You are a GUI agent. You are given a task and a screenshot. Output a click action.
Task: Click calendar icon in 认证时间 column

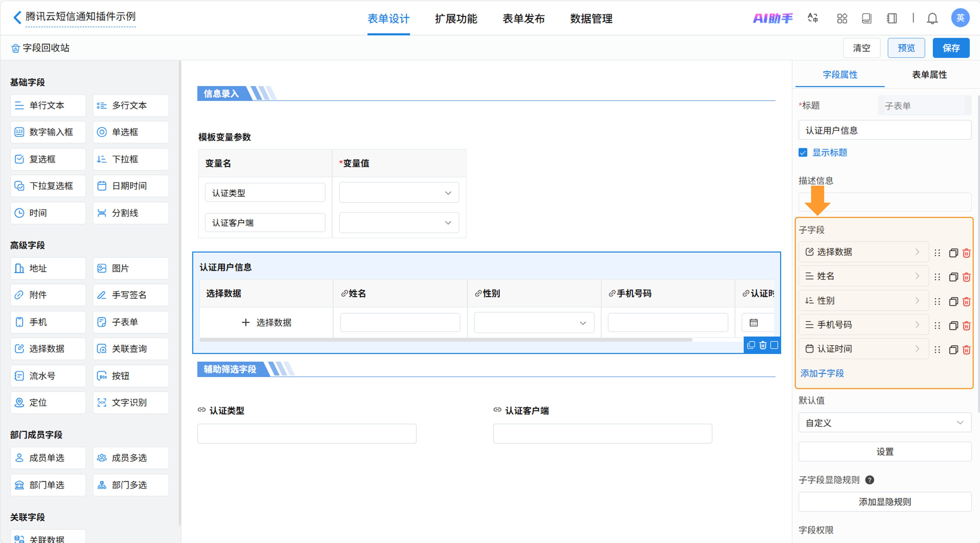754,323
